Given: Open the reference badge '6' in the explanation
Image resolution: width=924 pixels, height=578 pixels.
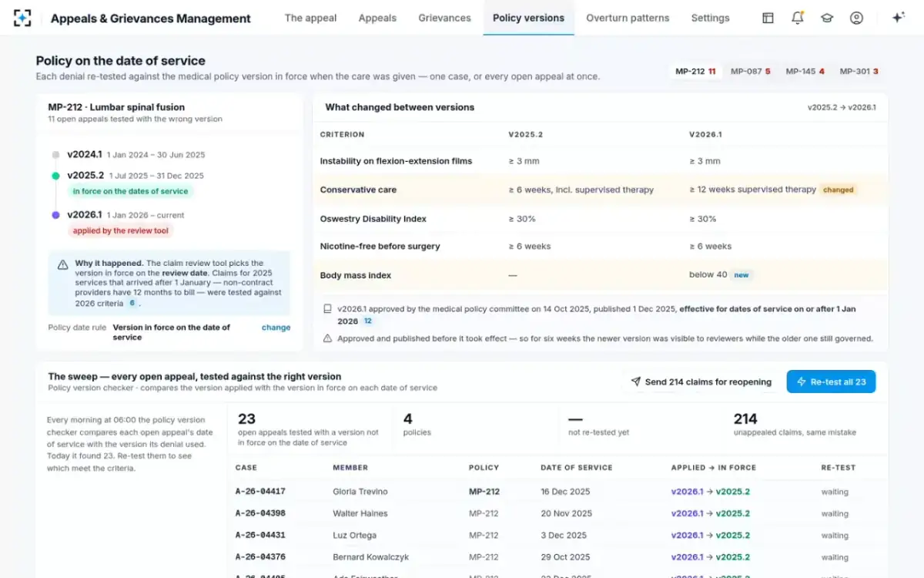Looking at the screenshot, I should 132,304.
